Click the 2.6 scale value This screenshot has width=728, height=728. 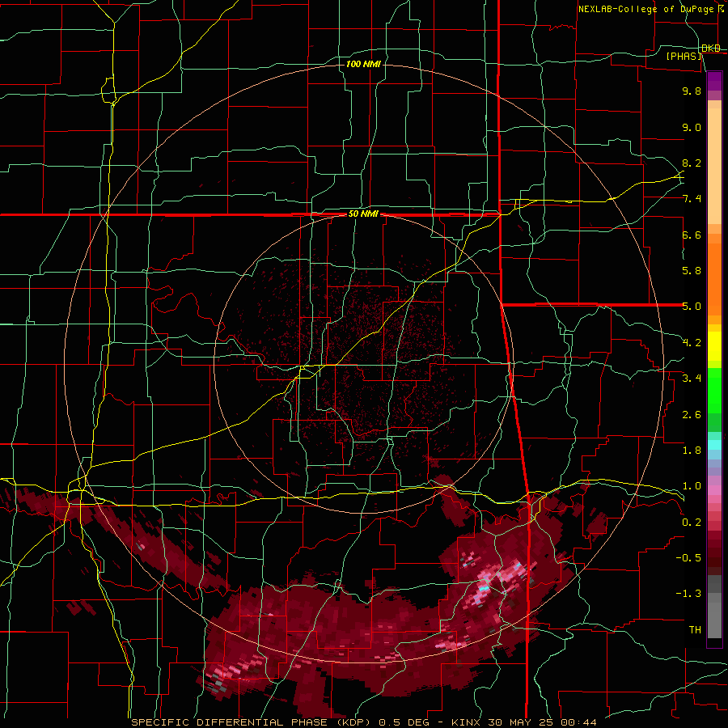pos(692,415)
